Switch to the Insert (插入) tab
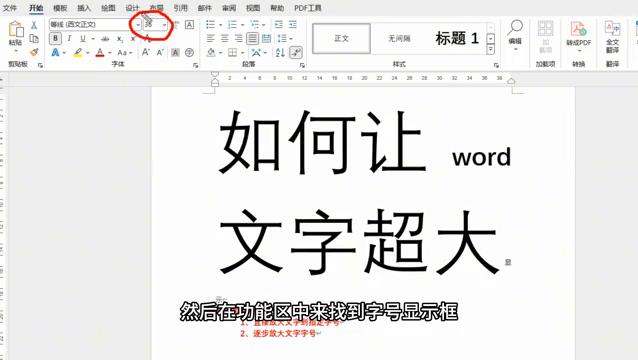This screenshot has width=638, height=360. pyautogui.click(x=84, y=8)
